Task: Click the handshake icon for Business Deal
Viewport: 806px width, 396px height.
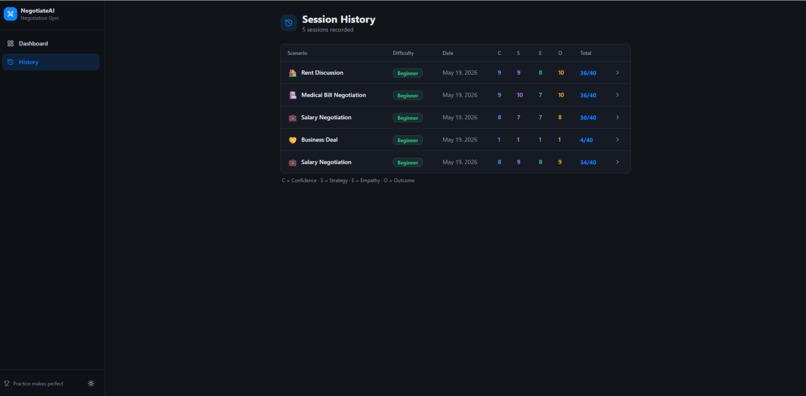Action: click(x=292, y=140)
